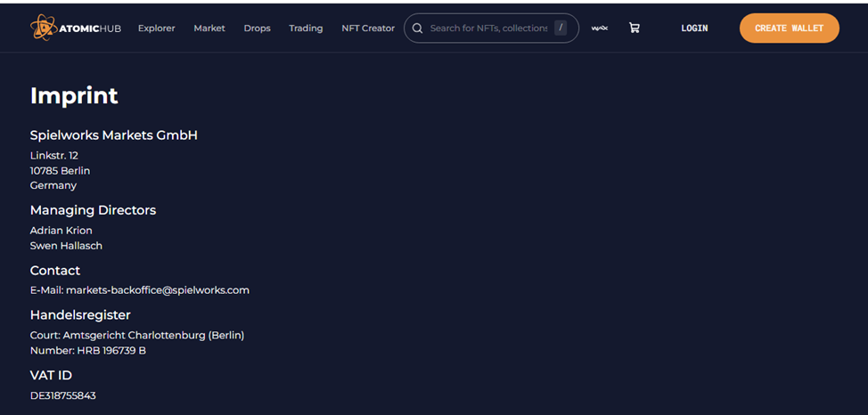Viewport: 868px width, 415px height.
Task: Click the LOGIN button
Action: pyautogui.click(x=694, y=28)
